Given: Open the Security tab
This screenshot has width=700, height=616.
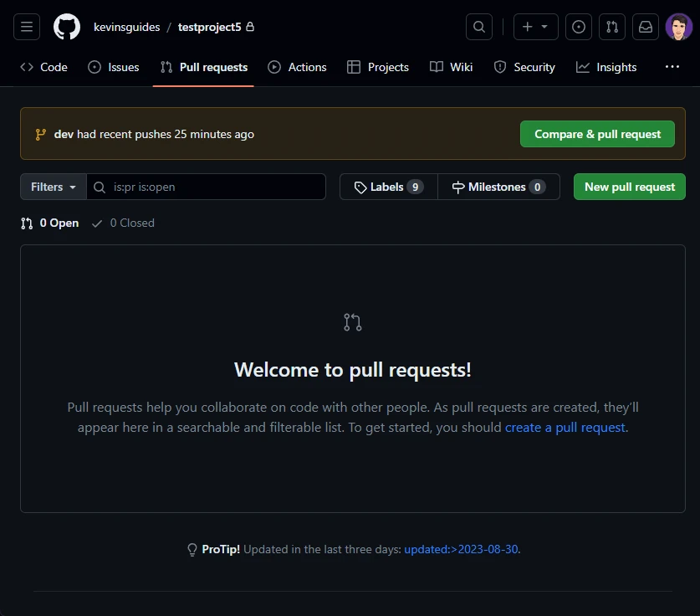Looking at the screenshot, I should [524, 67].
